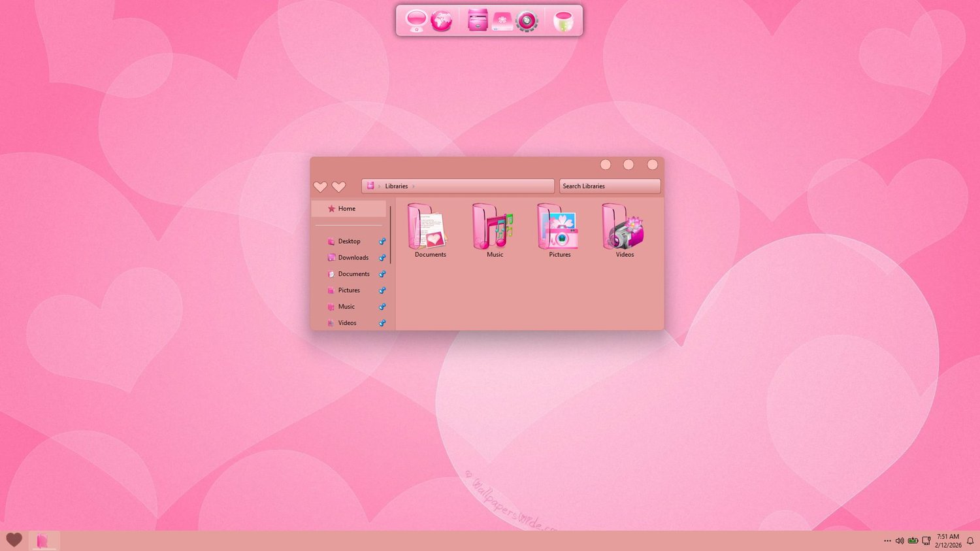Click the pin icon beside sidebar Downloads
Image resolution: width=980 pixels, height=551 pixels.
click(x=382, y=258)
